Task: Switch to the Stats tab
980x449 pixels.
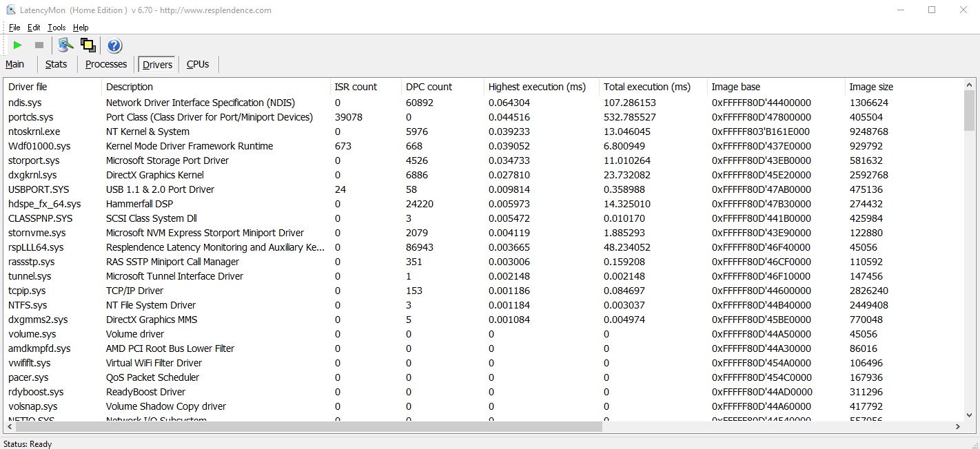Action: click(57, 64)
